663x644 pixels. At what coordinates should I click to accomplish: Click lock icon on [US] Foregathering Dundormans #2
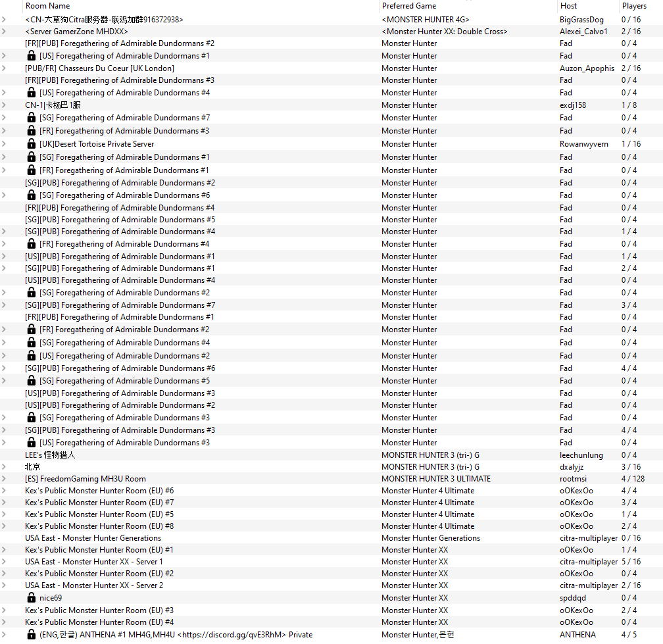32,355
